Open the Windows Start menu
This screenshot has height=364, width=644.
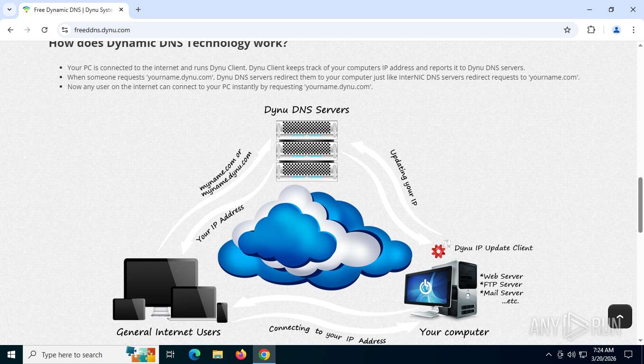click(x=11, y=355)
